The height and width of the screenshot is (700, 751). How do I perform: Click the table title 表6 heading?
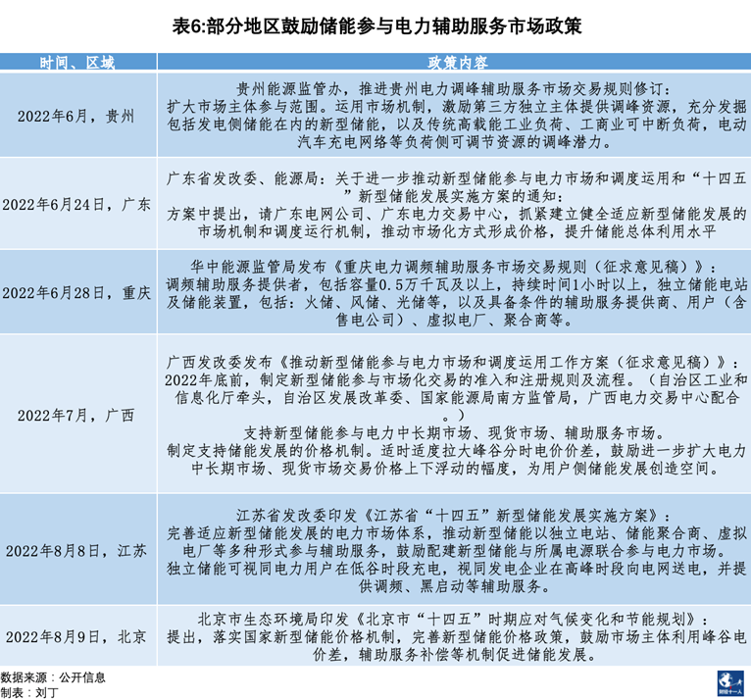[x=375, y=24]
